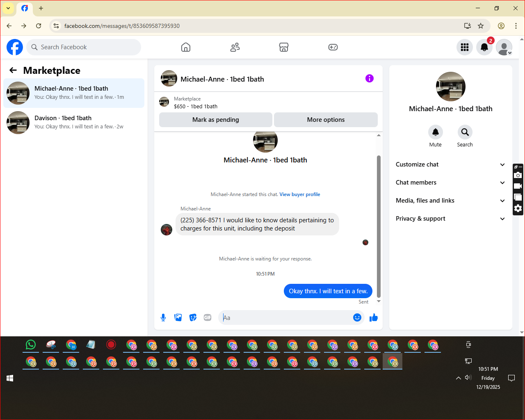Screen dimensions: 525x420
Task: Click the browser address bar URL
Action: [122, 26]
